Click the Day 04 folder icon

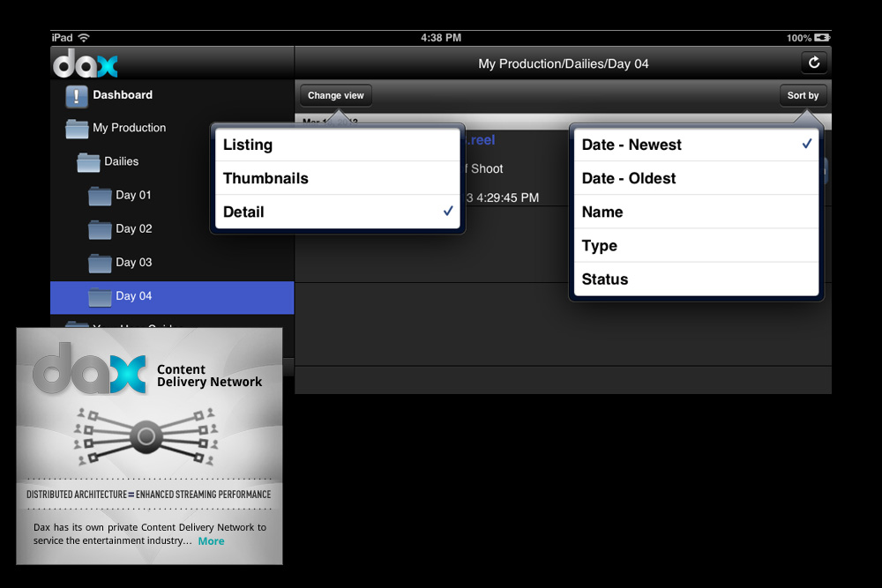click(100, 297)
